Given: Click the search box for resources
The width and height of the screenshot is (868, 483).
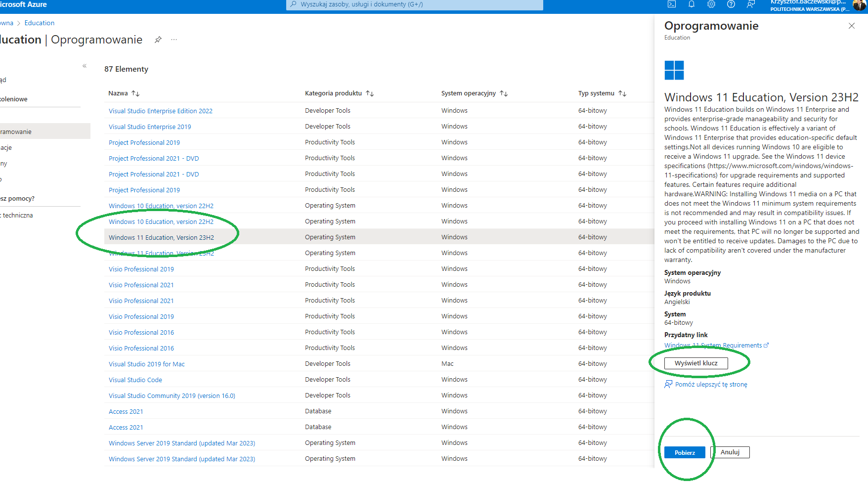Looking at the screenshot, I should (415, 4).
